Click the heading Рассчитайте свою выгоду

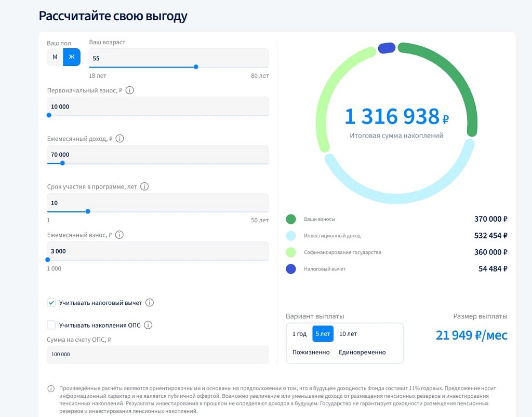pos(113,16)
